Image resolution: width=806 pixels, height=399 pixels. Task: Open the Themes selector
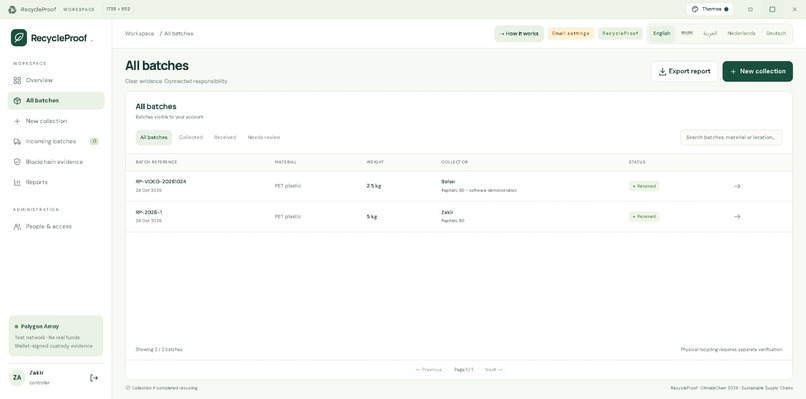pyautogui.click(x=710, y=9)
